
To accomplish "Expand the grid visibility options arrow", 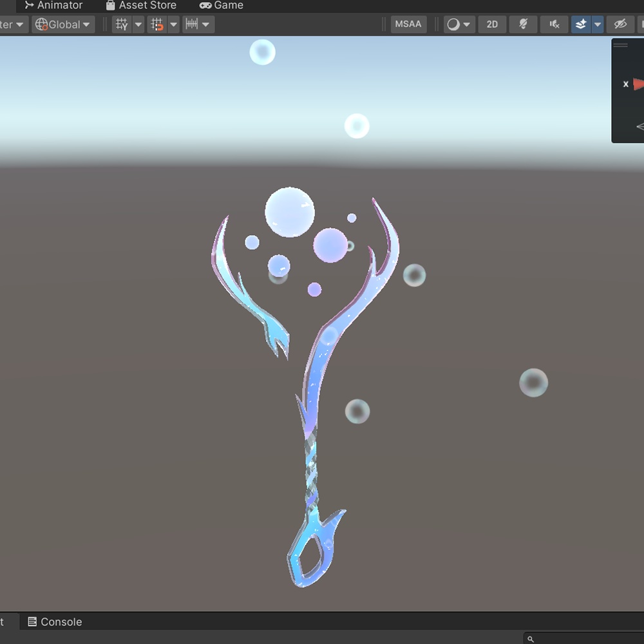I will (138, 24).
